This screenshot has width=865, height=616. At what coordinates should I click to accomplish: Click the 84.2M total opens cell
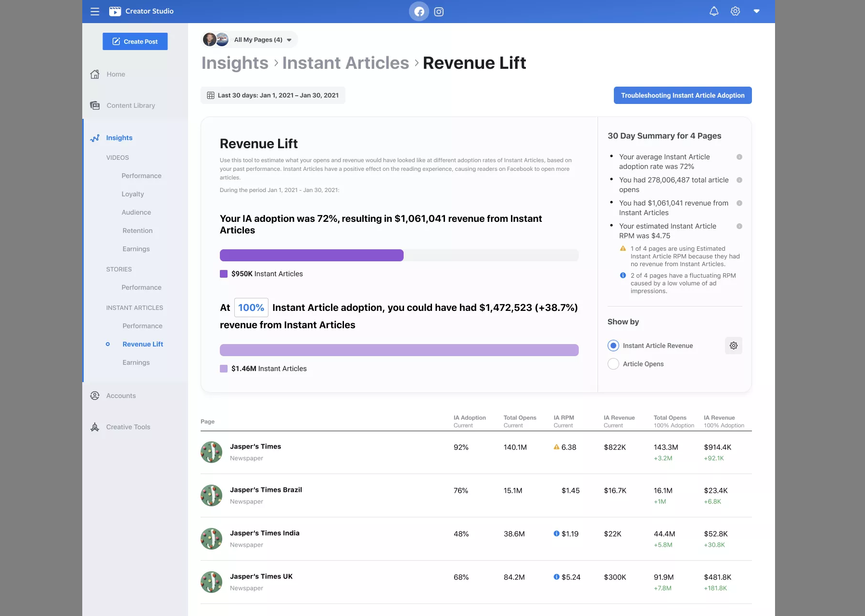pyautogui.click(x=514, y=577)
